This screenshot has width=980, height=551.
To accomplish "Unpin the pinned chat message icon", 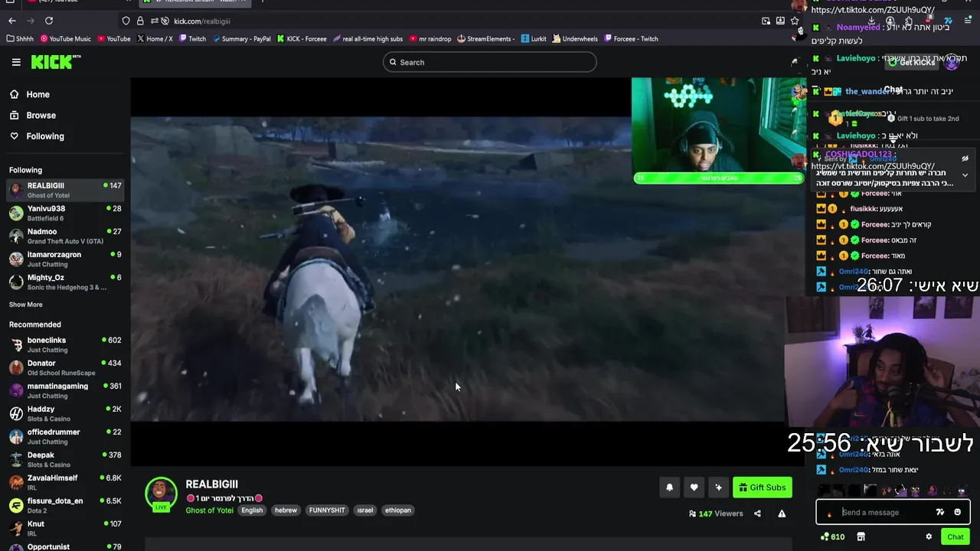I will coord(965,158).
